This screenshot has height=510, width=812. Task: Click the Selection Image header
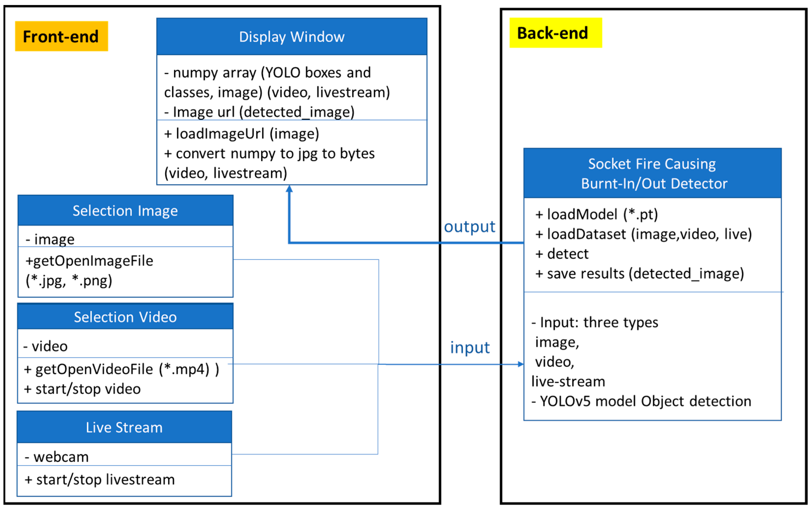(x=125, y=210)
